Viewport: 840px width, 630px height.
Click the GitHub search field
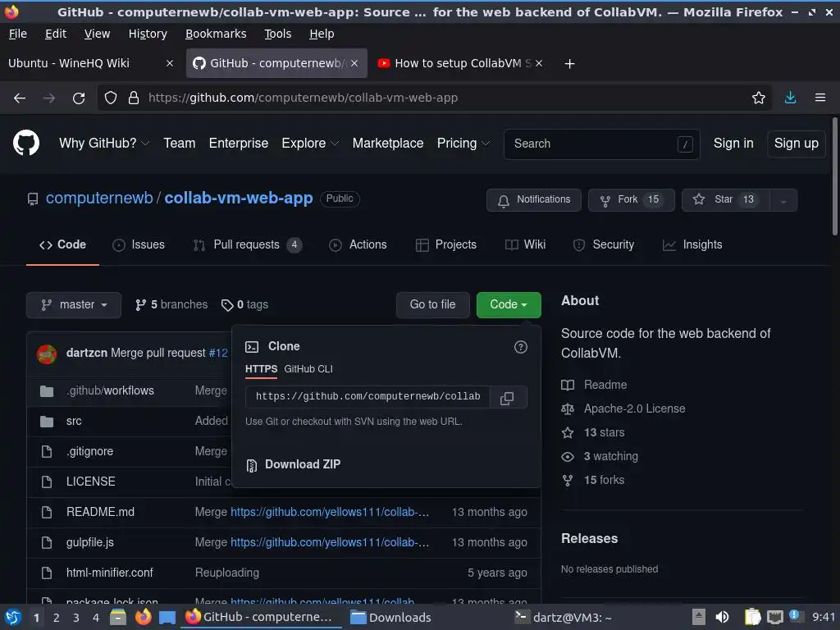pos(601,144)
